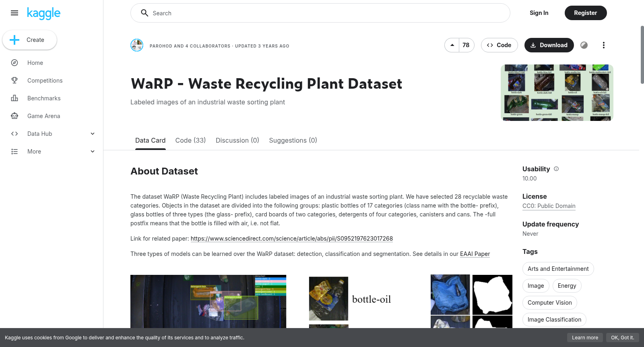Select the Arts and Entertainment tag
Screen dimensions: 644x347
click(x=558, y=269)
